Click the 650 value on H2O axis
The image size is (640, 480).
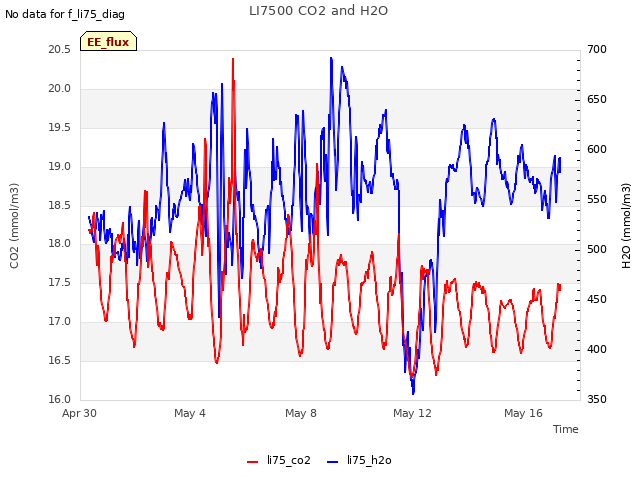(x=597, y=100)
